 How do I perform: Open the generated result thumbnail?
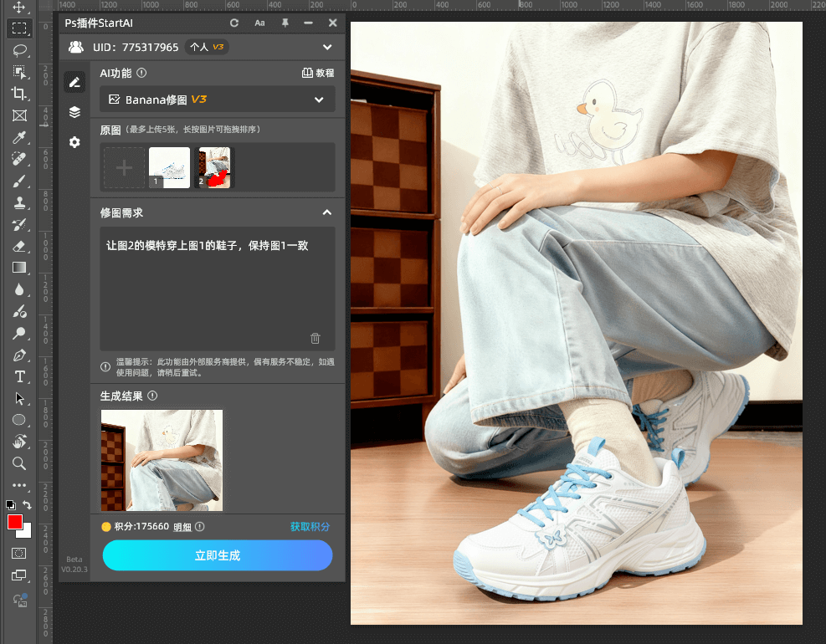[x=161, y=459]
